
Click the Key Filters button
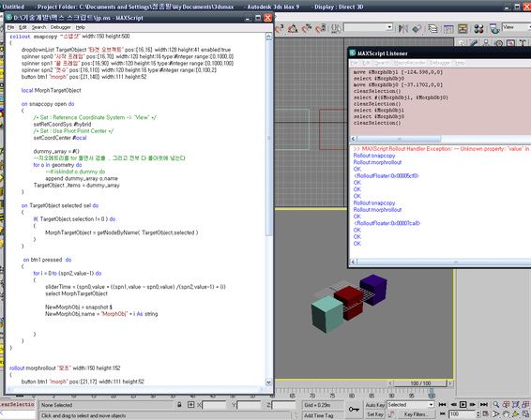pyautogui.click(x=416, y=414)
